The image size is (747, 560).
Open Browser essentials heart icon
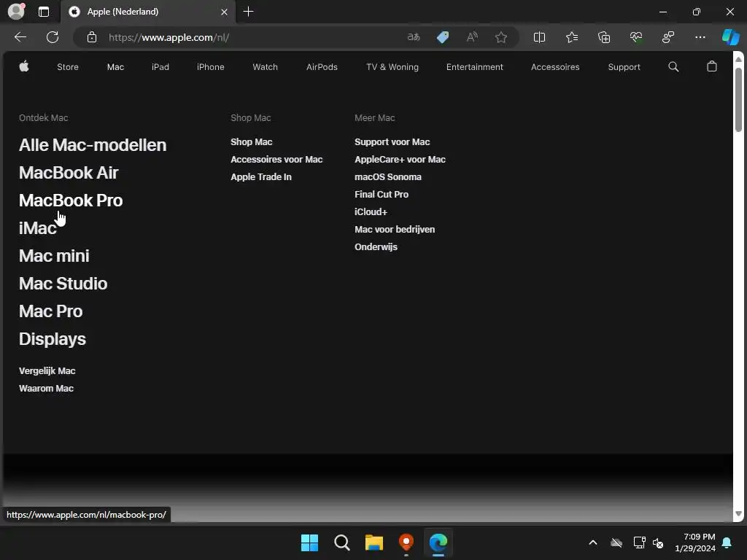click(x=636, y=37)
